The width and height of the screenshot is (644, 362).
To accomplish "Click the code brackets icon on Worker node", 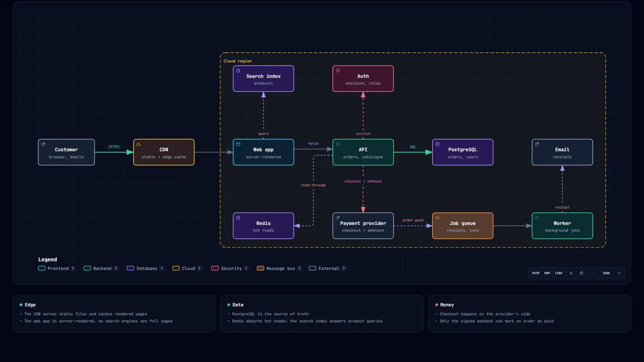I will (x=537, y=218).
